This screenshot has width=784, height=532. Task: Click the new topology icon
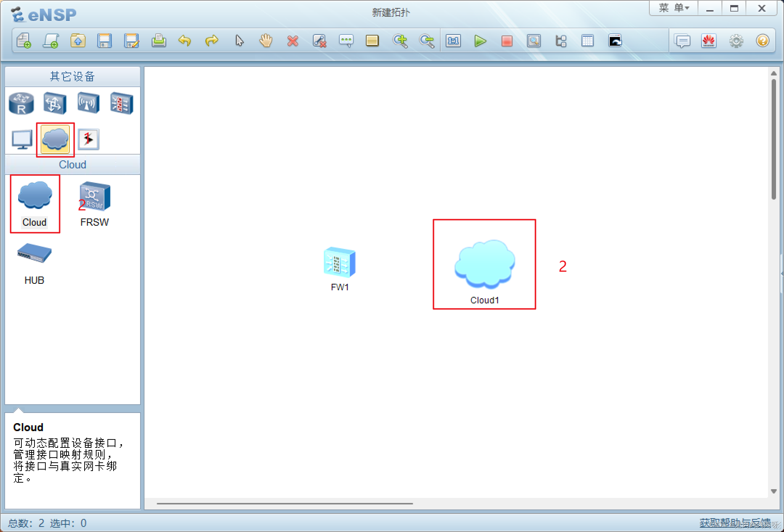(24, 41)
